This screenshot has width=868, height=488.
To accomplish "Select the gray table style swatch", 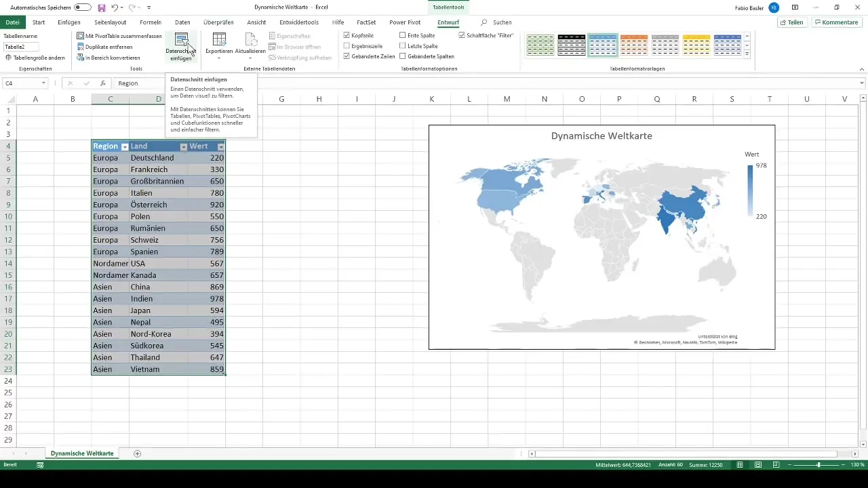I will (665, 45).
